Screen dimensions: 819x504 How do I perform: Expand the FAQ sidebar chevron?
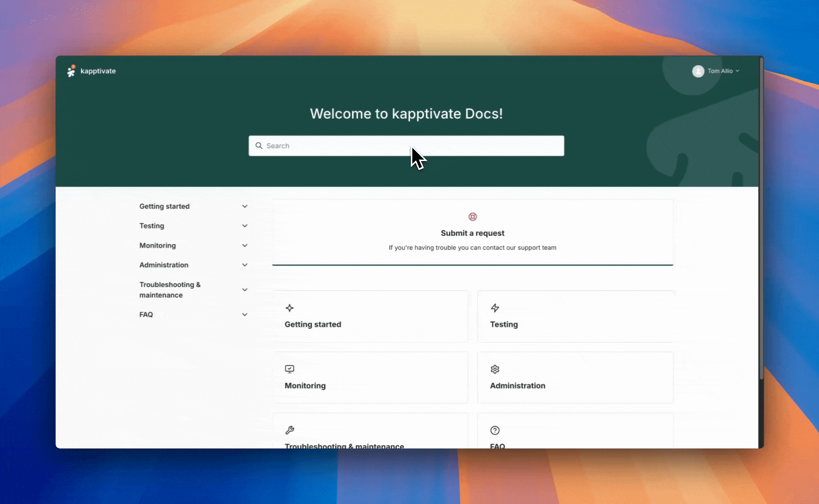coord(245,315)
